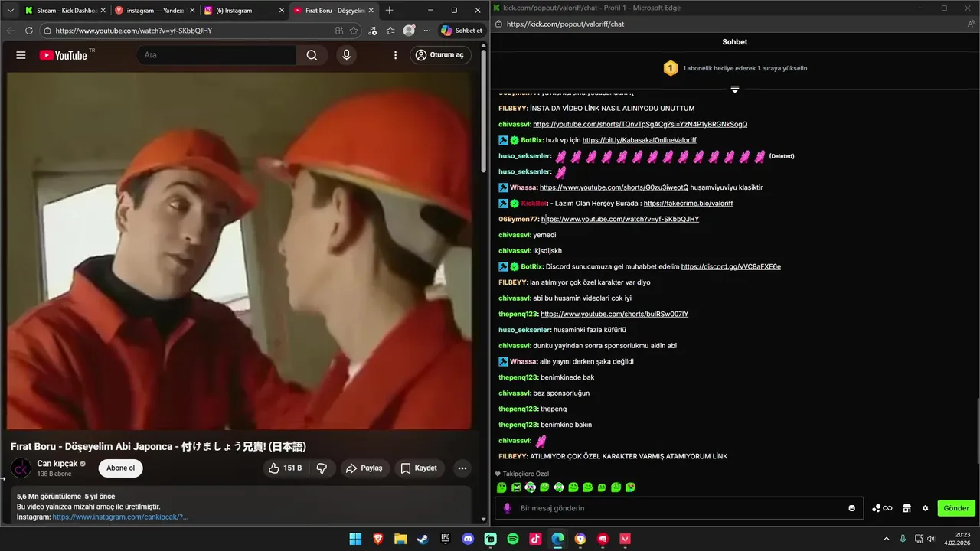
Task: Open 06Eymen77's youtube watch link
Action: point(620,220)
